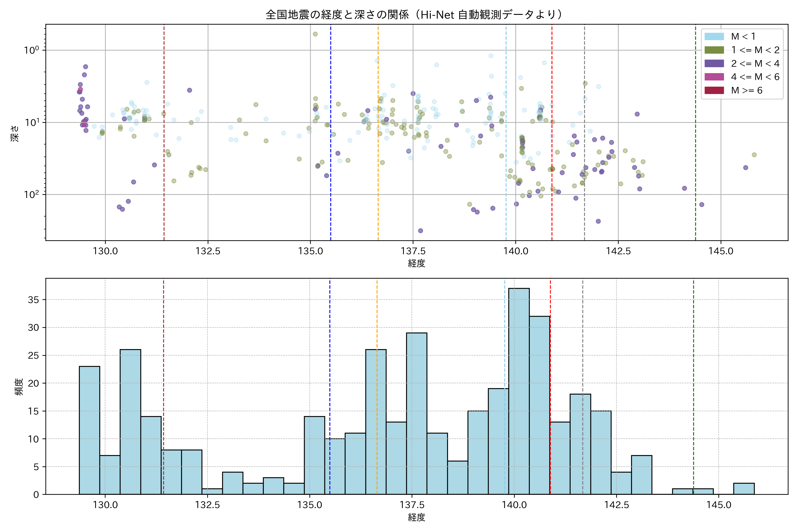The image size is (798, 532).
Task: Click the '35' tick label on the histogram y-axis
Action: (33, 300)
